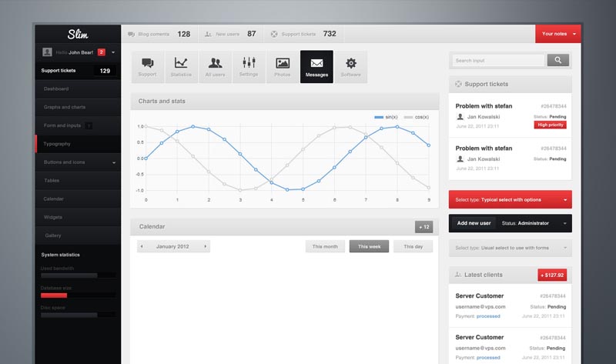The image size is (616, 364).
Task: Click the search magnifier button
Action: coord(558,60)
